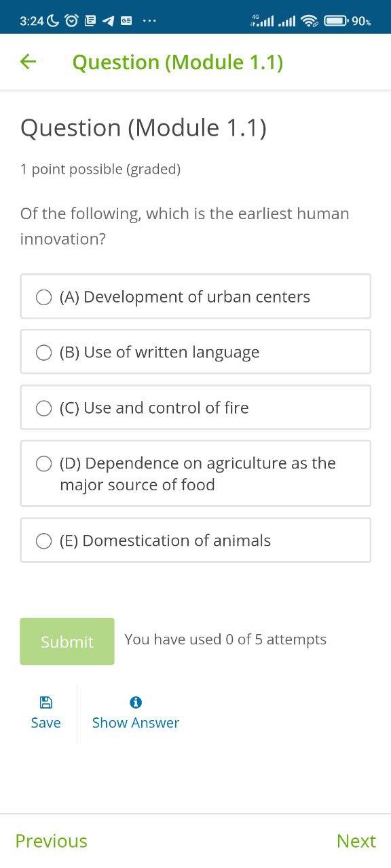Click the Save floppy disk icon
Screen dimensions: 391x868
coord(45,702)
